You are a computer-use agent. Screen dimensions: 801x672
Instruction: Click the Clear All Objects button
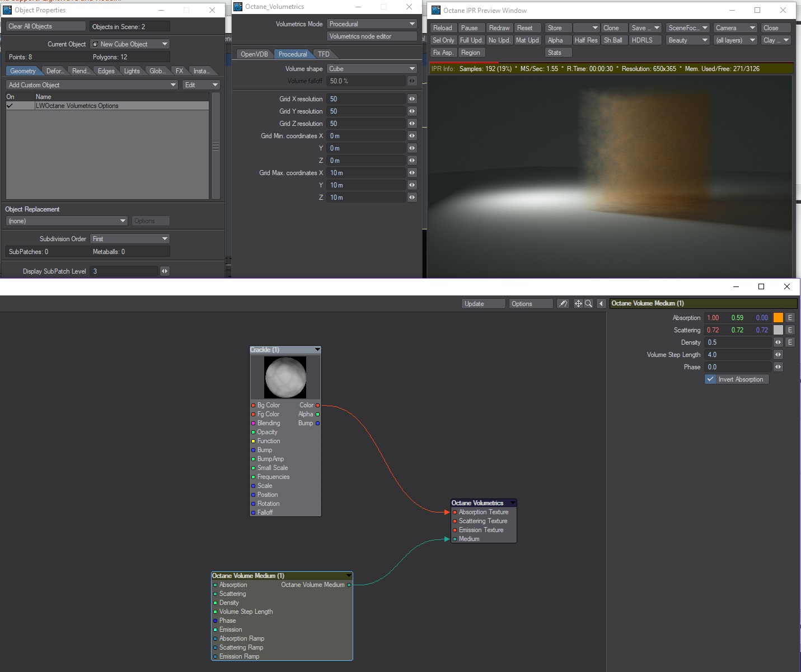tap(46, 26)
